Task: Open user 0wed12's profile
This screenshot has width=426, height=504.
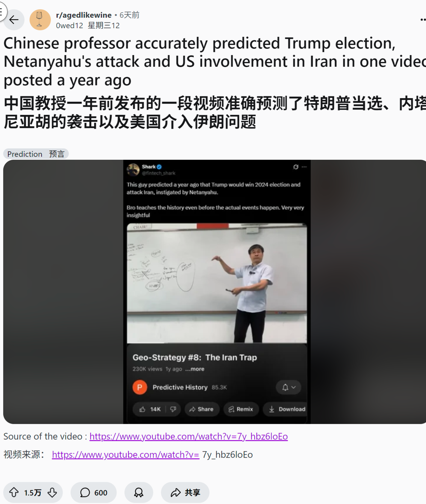Action: (x=69, y=26)
